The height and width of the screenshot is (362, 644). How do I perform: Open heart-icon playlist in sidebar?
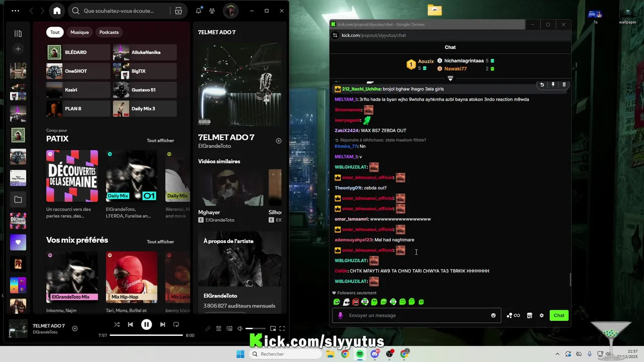18,242
